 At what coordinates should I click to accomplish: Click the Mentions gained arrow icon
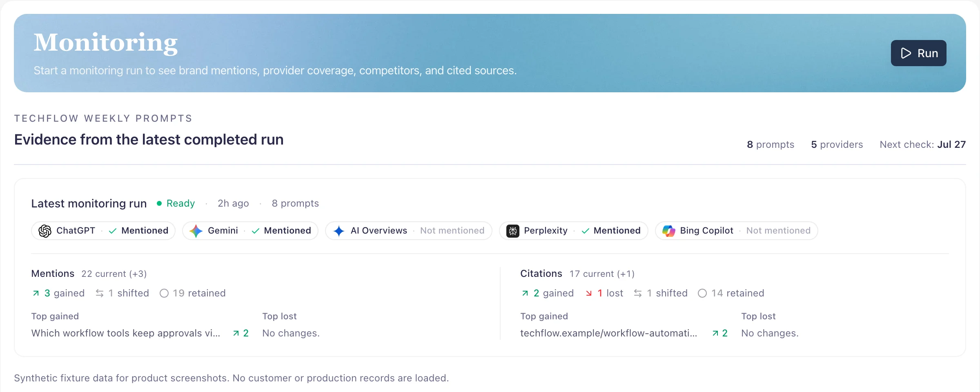36,293
